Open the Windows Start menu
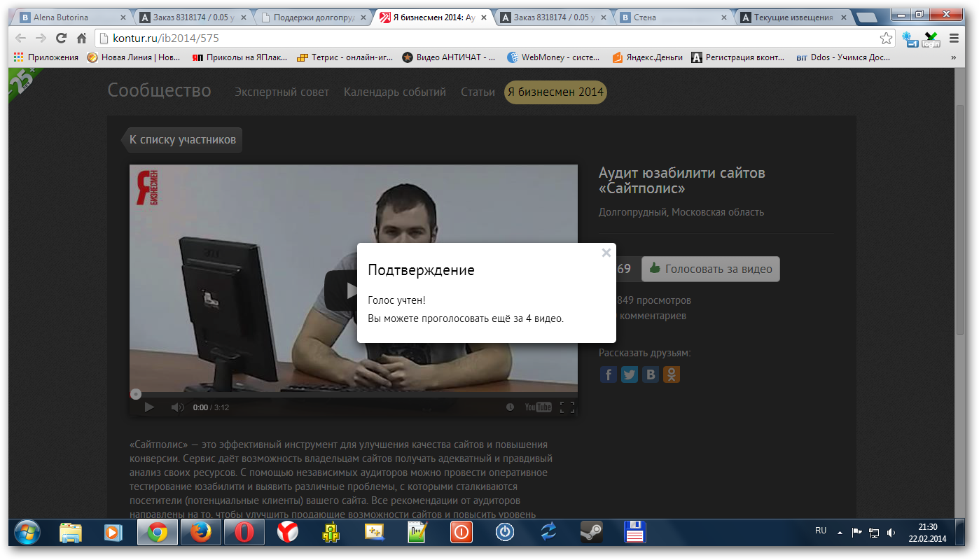The width and height of the screenshot is (979, 560). click(x=27, y=533)
